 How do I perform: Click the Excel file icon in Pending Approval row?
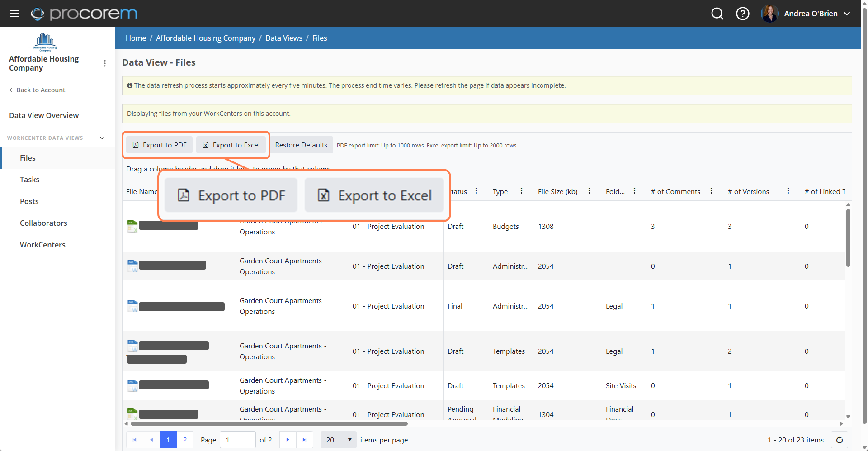click(x=132, y=414)
